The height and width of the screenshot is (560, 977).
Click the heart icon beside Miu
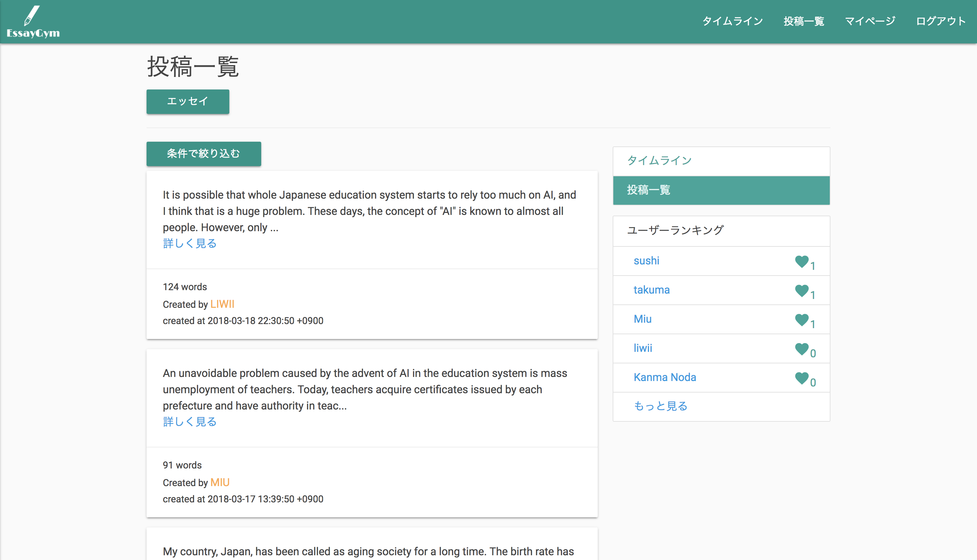[802, 319]
